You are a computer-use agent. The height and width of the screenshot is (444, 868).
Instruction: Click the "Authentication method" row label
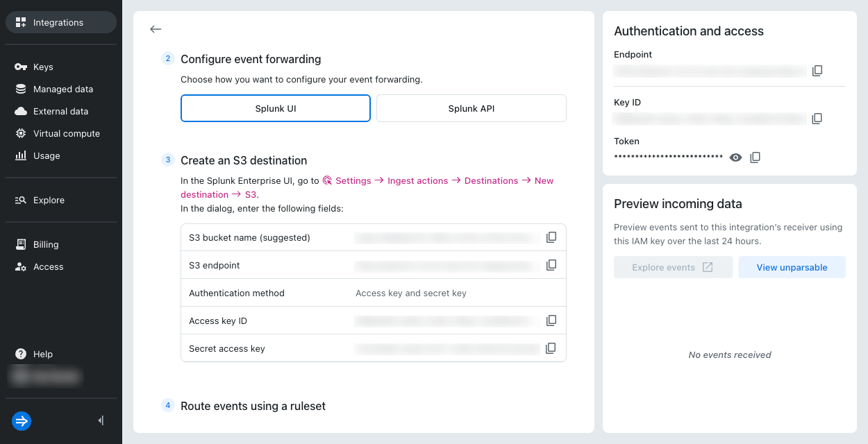click(237, 293)
